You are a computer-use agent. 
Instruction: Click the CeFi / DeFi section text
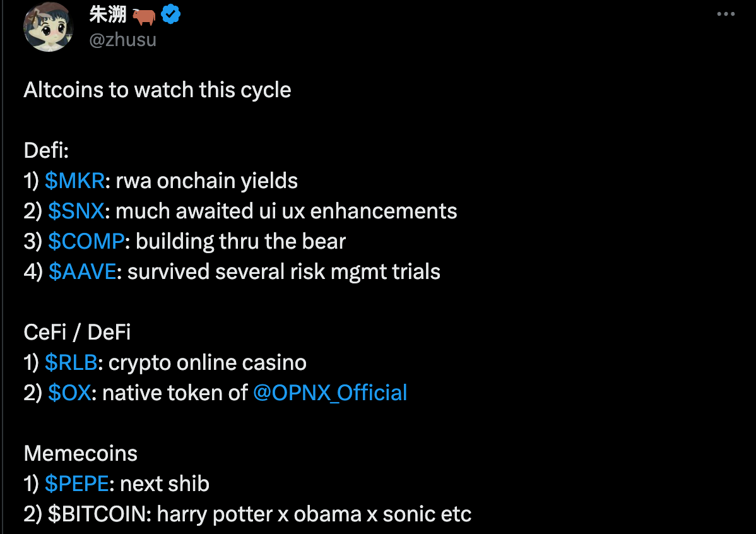[x=77, y=332]
